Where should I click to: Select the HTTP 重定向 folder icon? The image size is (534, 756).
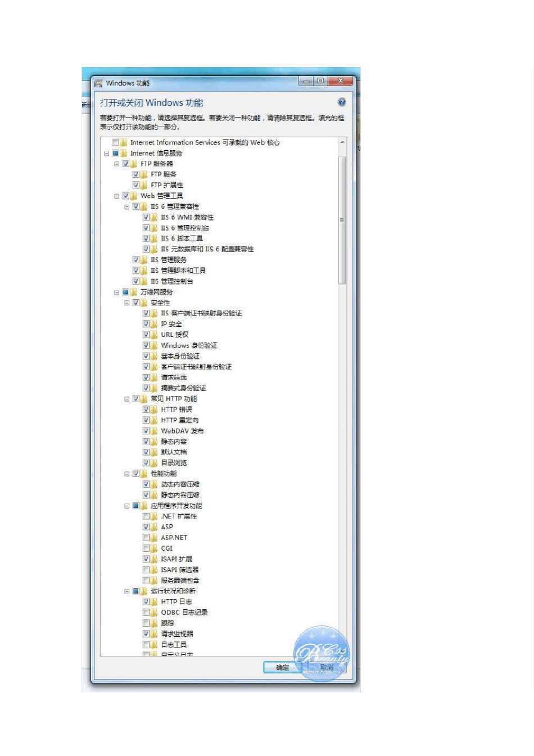click(x=154, y=420)
